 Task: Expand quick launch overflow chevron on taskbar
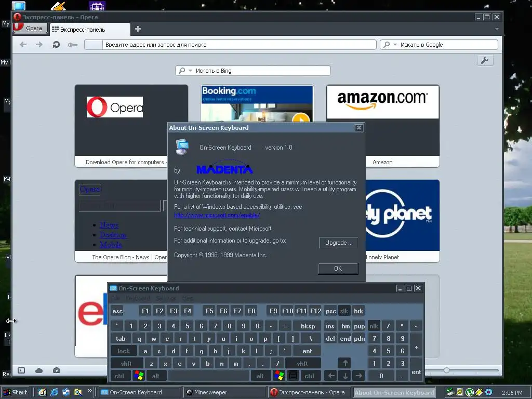coord(89,391)
